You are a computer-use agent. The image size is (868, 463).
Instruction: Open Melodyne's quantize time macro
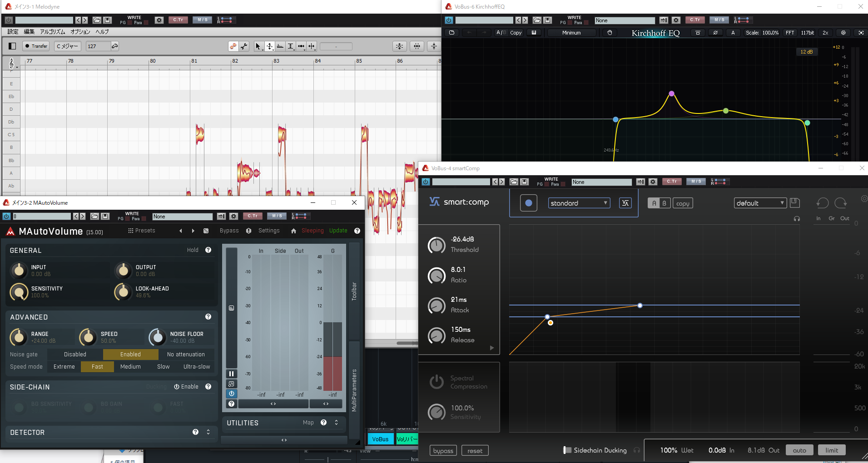pyautogui.click(x=417, y=46)
